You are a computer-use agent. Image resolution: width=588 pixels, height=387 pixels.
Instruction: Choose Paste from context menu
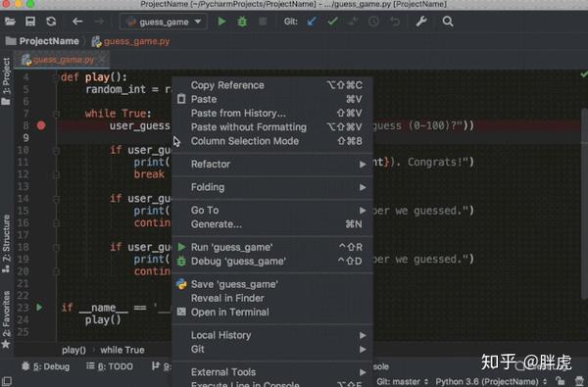click(x=272, y=99)
